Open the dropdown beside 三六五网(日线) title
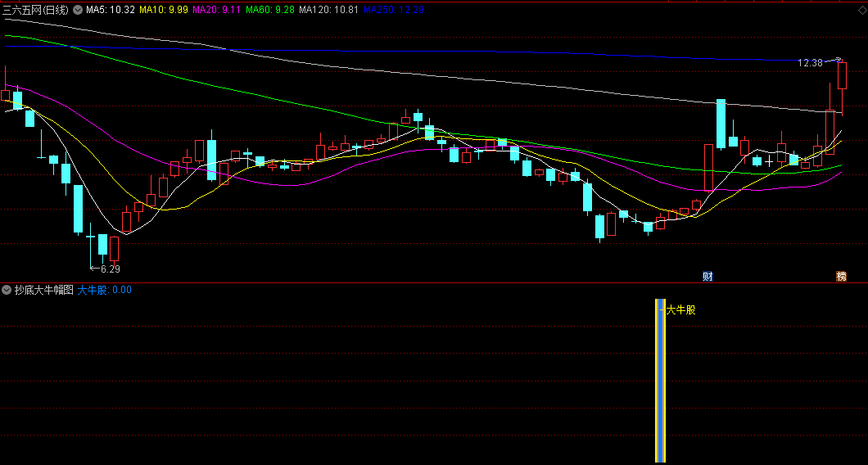Image resolution: width=868 pixels, height=465 pixels. click(x=78, y=9)
